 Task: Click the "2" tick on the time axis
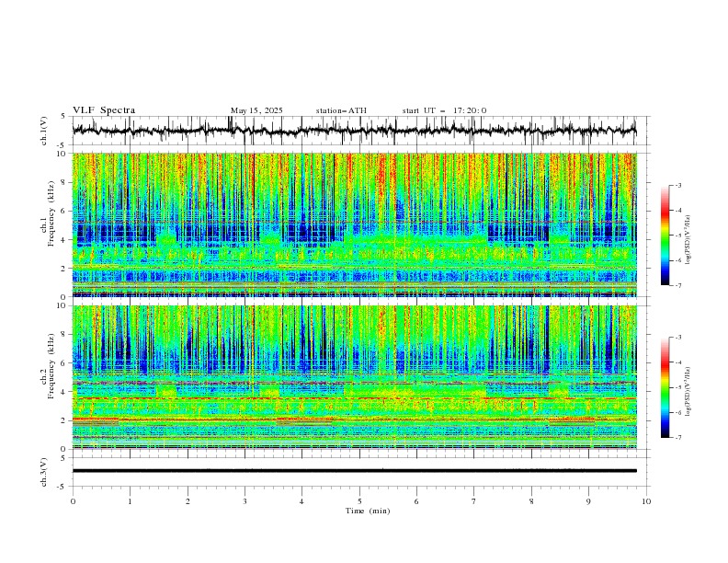pyautogui.click(x=188, y=501)
